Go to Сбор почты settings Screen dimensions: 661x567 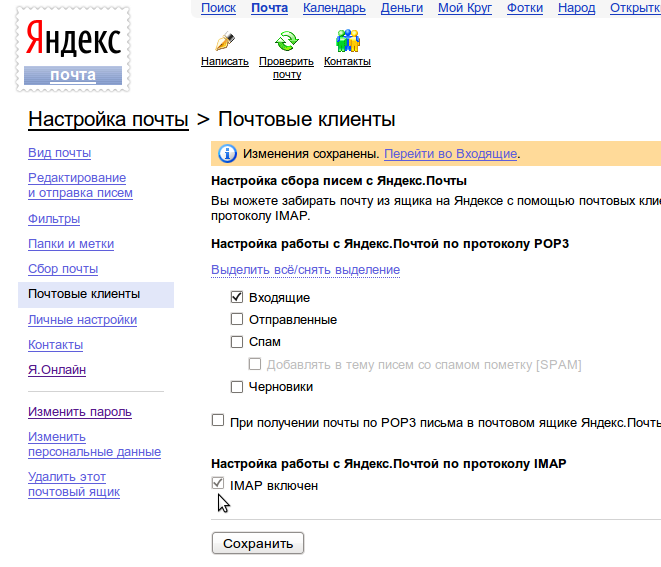tap(63, 269)
